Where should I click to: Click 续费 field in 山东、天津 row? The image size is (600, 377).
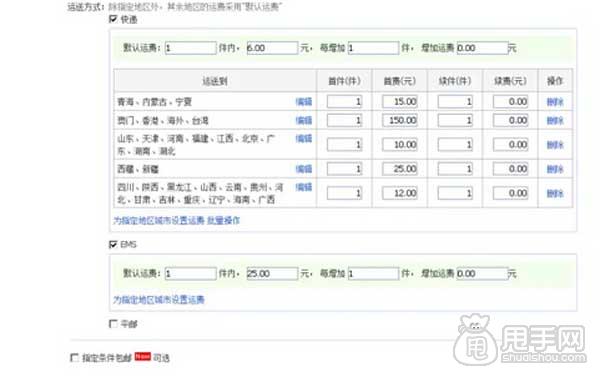click(510, 145)
